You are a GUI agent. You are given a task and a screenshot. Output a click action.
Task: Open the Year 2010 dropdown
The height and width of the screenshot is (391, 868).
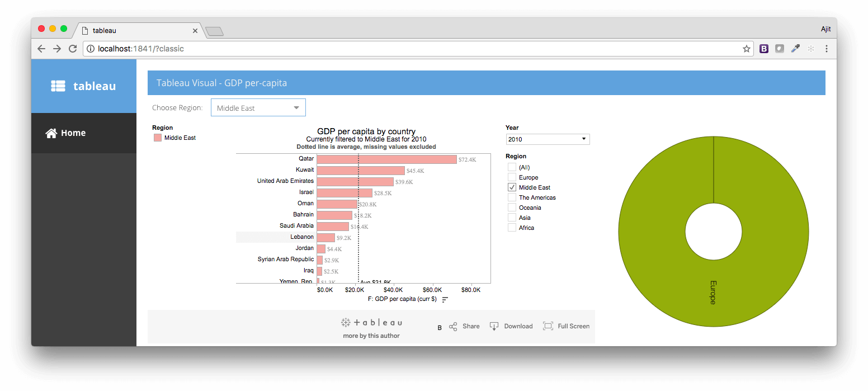548,139
